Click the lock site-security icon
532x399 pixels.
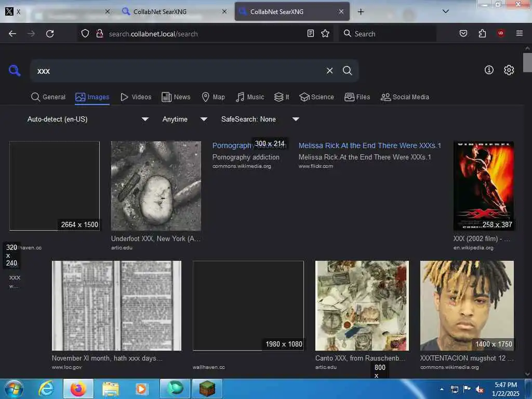click(99, 34)
